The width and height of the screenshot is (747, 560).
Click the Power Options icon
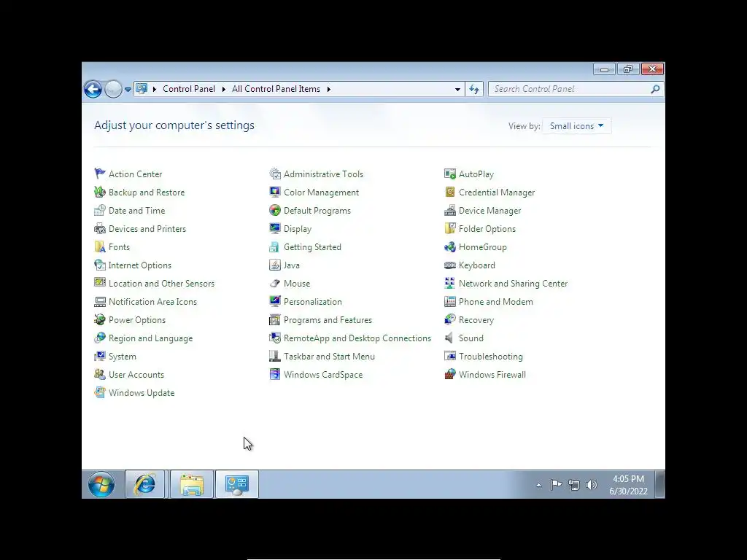tap(99, 319)
